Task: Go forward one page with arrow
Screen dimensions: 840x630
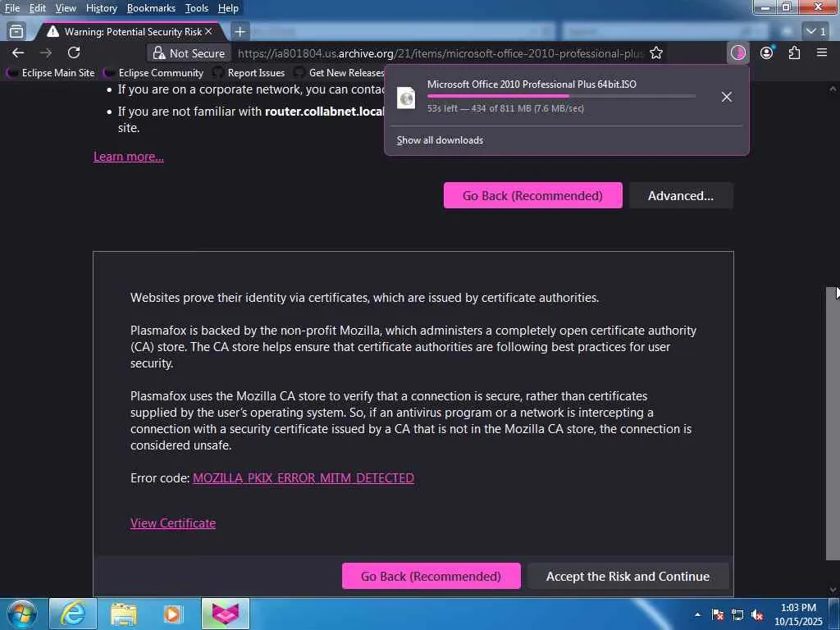Action: pyautogui.click(x=46, y=52)
